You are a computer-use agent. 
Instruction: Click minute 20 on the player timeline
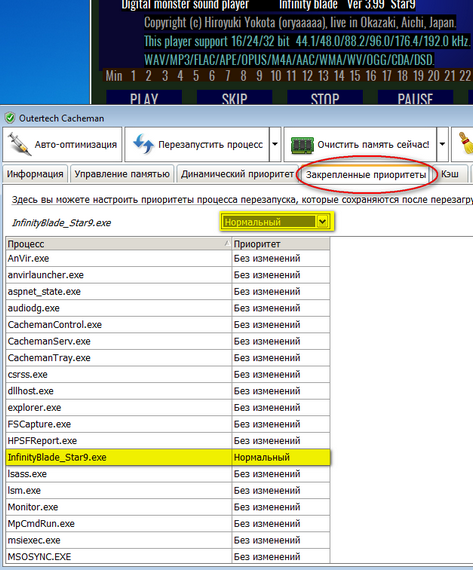tap(433, 76)
